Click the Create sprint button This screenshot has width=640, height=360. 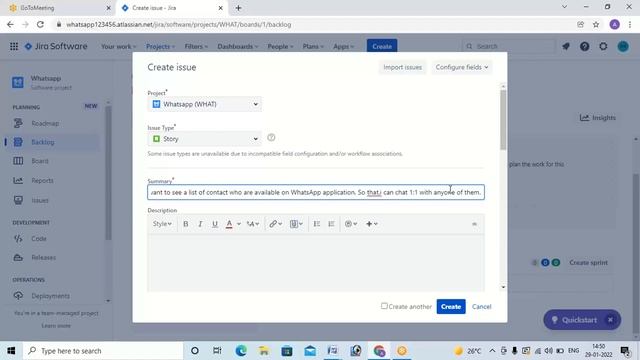(x=589, y=262)
